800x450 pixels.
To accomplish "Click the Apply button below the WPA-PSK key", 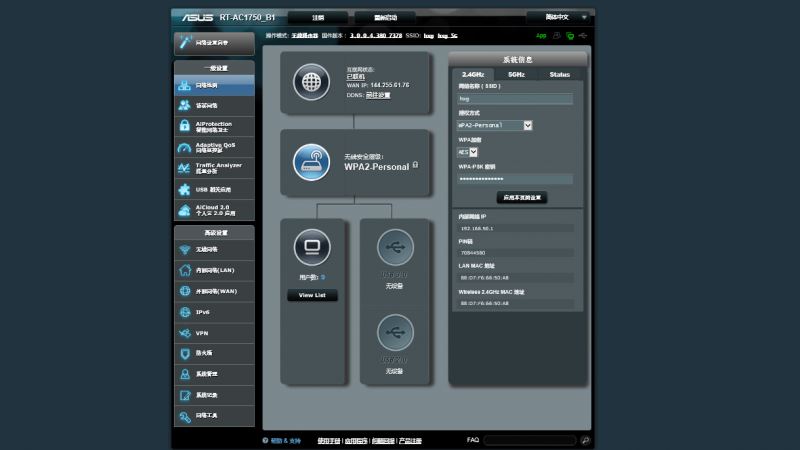I will (521, 197).
